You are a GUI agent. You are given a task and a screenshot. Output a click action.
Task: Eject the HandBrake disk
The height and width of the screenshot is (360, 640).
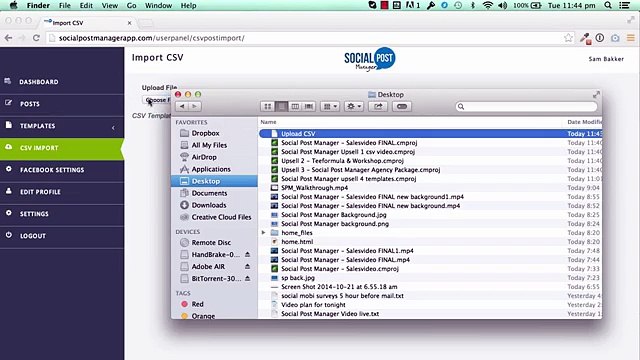point(247,254)
